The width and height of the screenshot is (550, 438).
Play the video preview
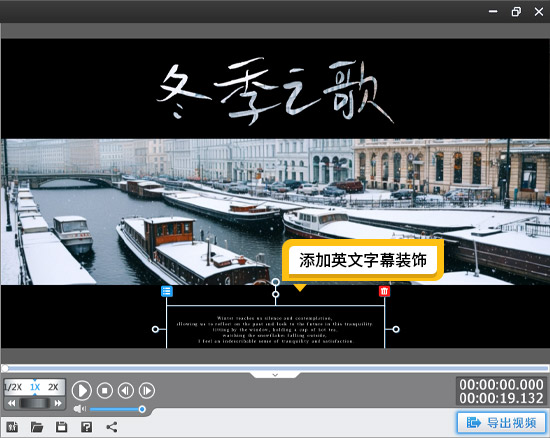click(x=82, y=390)
